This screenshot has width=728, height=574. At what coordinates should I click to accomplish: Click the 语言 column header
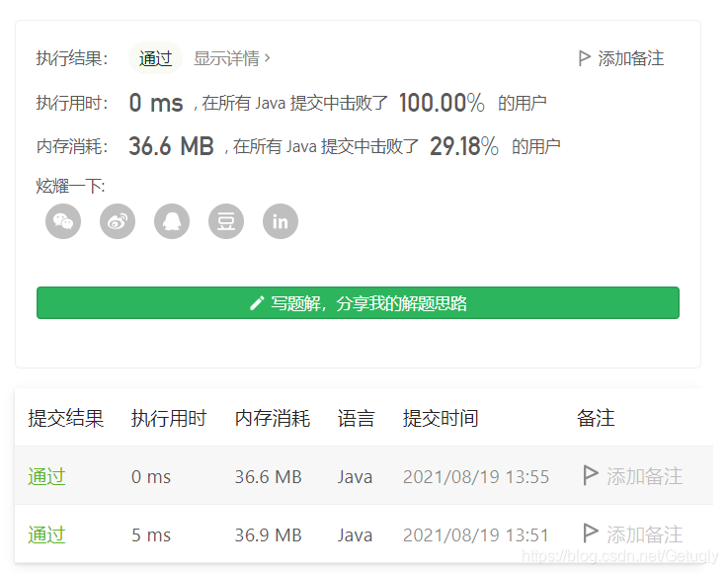357,418
